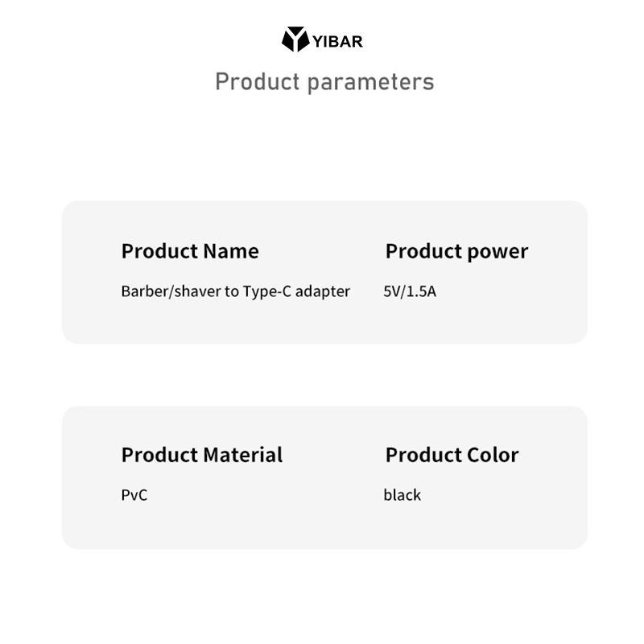This screenshot has height=644, width=644.
Task: Click the YIBAR logo icon
Action: pyautogui.click(x=295, y=39)
